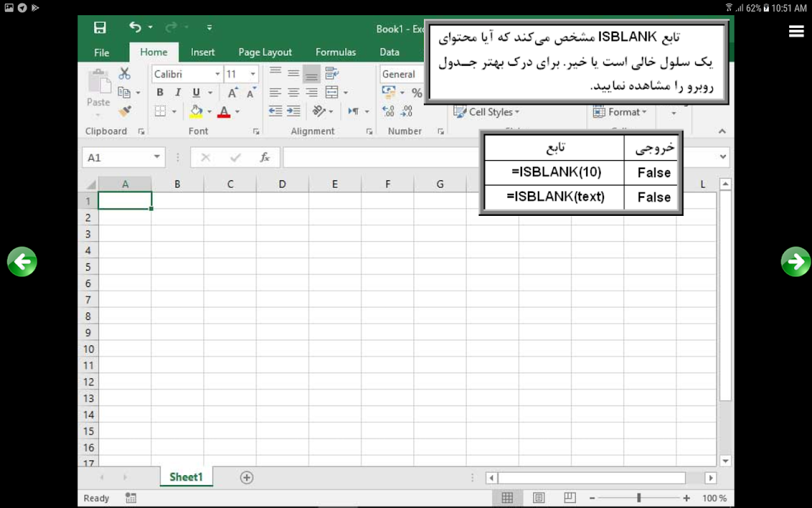This screenshot has width=812, height=508.
Task: Click the column D header
Action: pos(282,184)
